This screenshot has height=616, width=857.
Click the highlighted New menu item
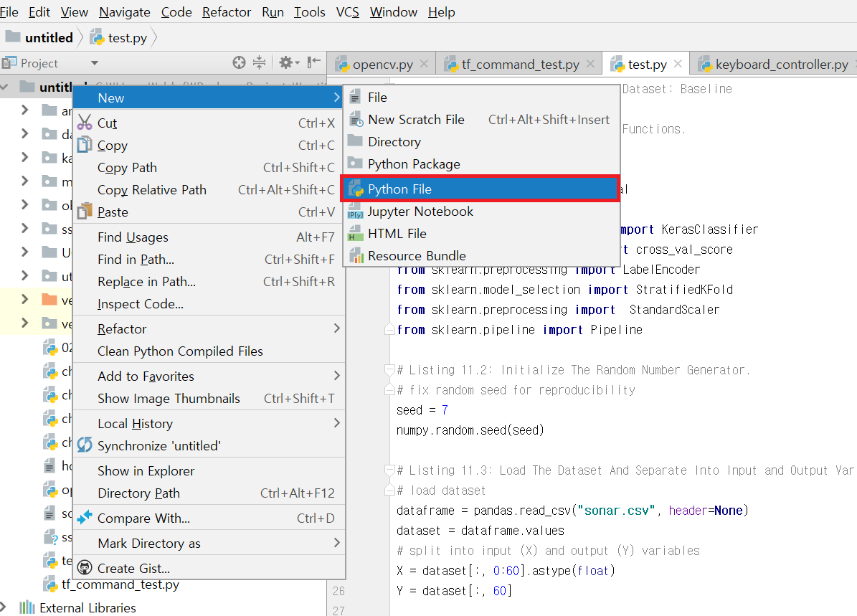coord(209,98)
